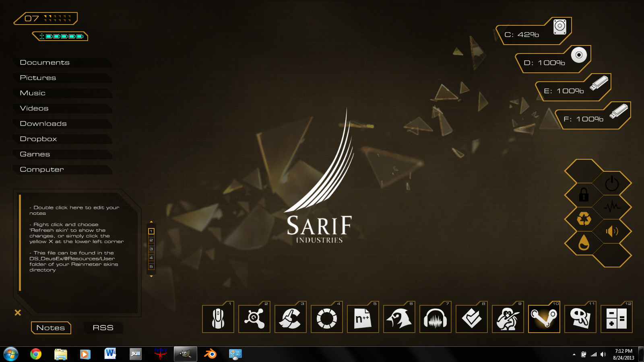Open the Pictures folder shortcut

click(62, 78)
